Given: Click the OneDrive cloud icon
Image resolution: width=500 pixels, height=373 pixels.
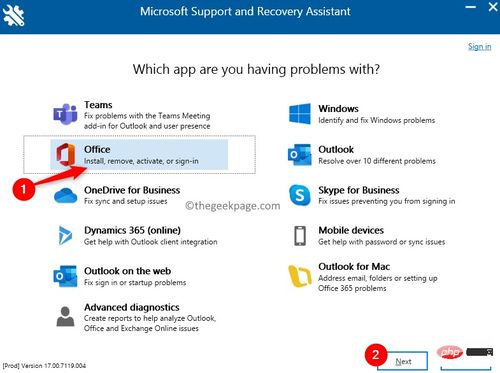Looking at the screenshot, I should click(65, 195).
